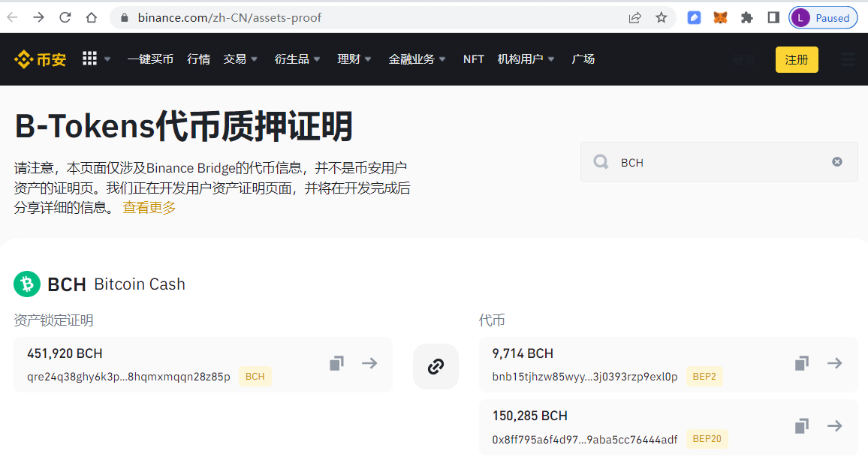Open the browser extensions puzzle menu

(x=747, y=18)
